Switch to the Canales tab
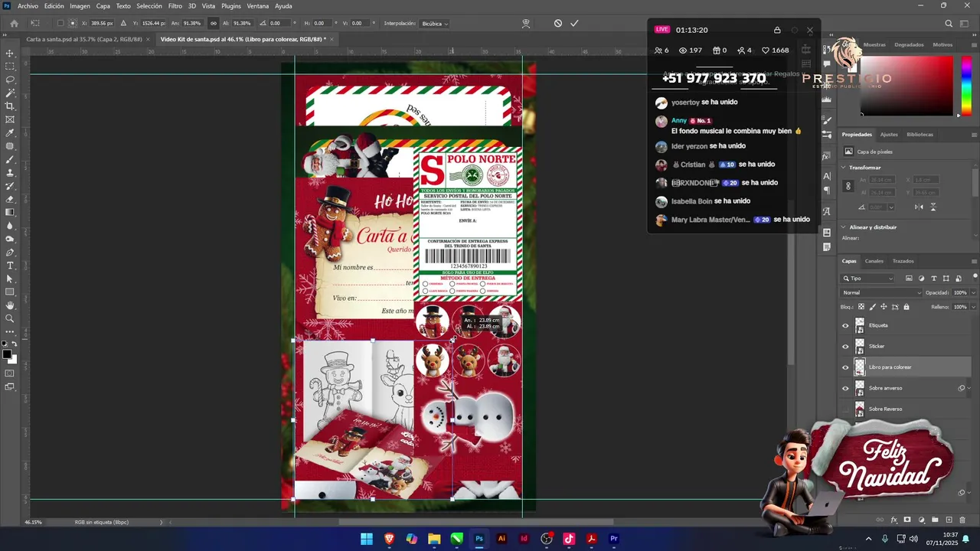Image resolution: width=980 pixels, height=551 pixels. (874, 261)
